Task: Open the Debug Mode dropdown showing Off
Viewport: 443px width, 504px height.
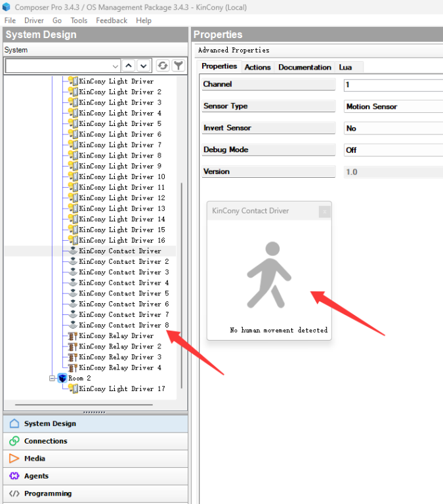Action: 393,150
